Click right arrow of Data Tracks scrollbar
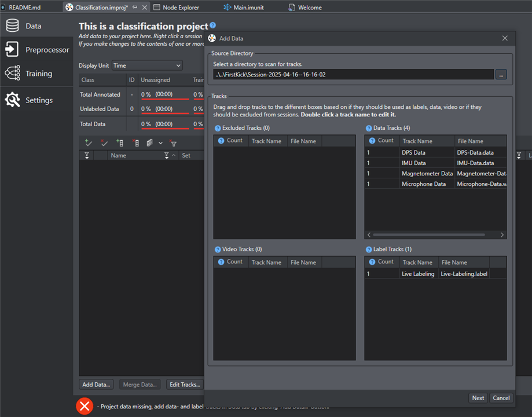The height and width of the screenshot is (417, 532). [502, 235]
